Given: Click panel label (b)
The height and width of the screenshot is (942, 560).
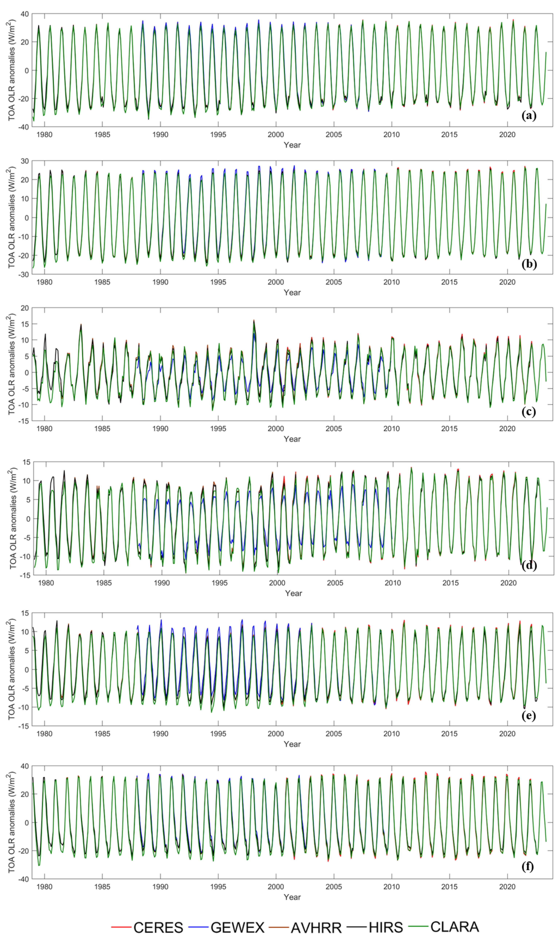Looking at the screenshot, I should coord(529,264).
